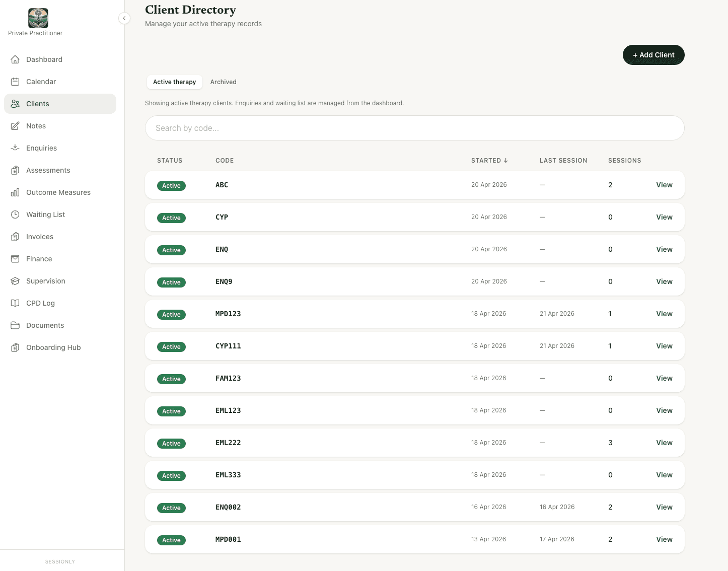Screen dimensions: 728x571
Task: Click the Last Session column header
Action: (x=563, y=161)
